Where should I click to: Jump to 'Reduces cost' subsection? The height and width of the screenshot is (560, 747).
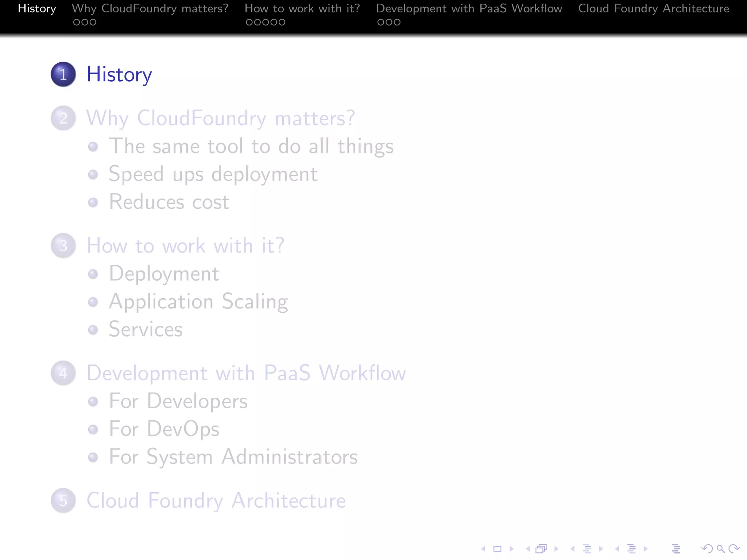coord(169,202)
